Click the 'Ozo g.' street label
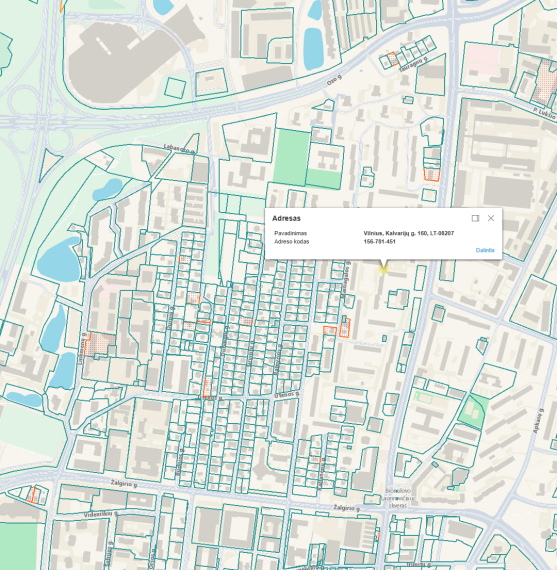This screenshot has height=570, width=557. pos(334,80)
